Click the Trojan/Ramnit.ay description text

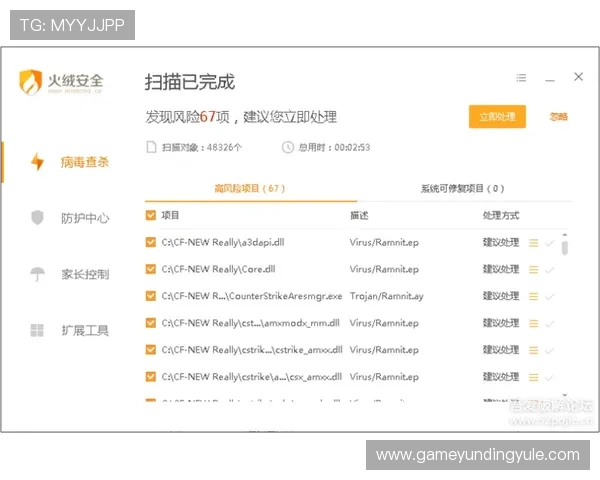tap(386, 296)
